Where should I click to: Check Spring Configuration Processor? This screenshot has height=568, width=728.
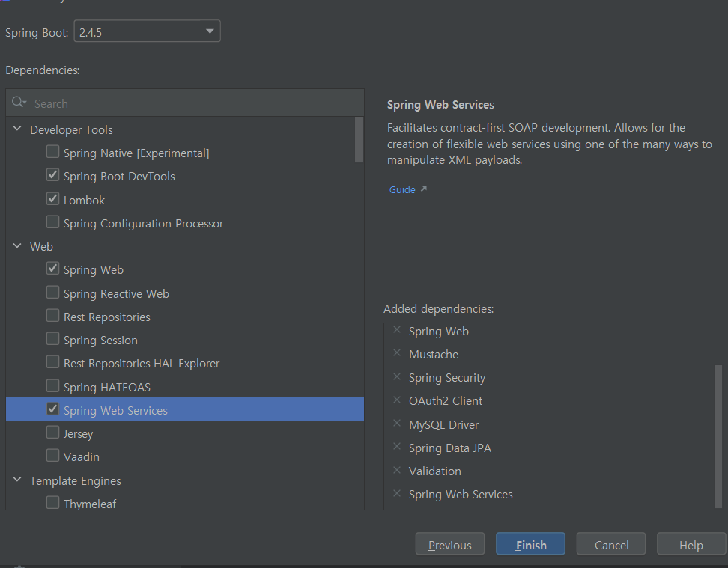click(x=53, y=222)
